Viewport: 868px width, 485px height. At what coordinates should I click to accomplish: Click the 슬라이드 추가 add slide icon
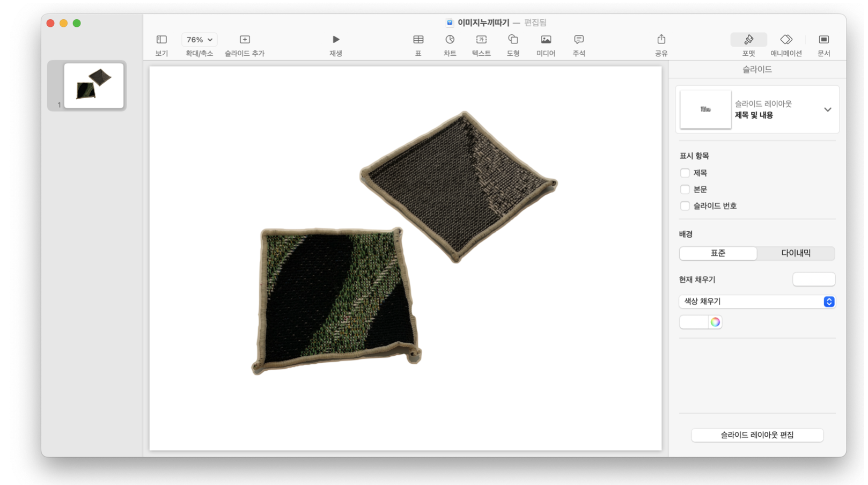coord(245,40)
